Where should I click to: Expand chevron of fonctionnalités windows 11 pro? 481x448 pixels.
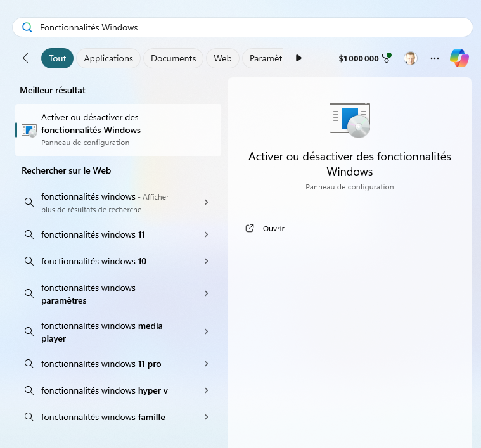[x=207, y=364]
